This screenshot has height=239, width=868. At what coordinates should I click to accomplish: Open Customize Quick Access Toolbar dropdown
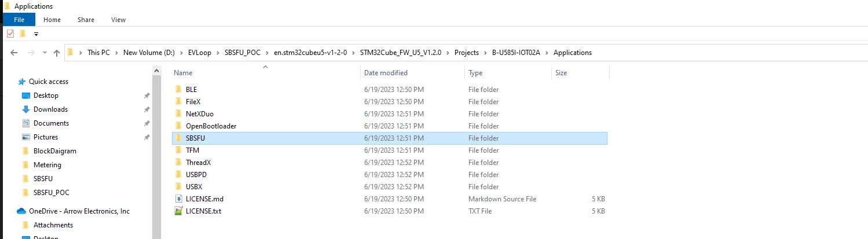pyautogui.click(x=36, y=34)
